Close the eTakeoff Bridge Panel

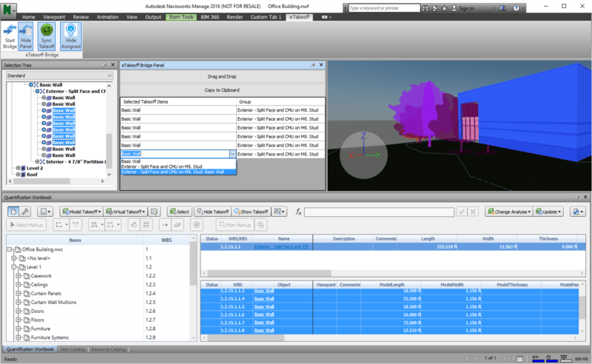click(321, 65)
